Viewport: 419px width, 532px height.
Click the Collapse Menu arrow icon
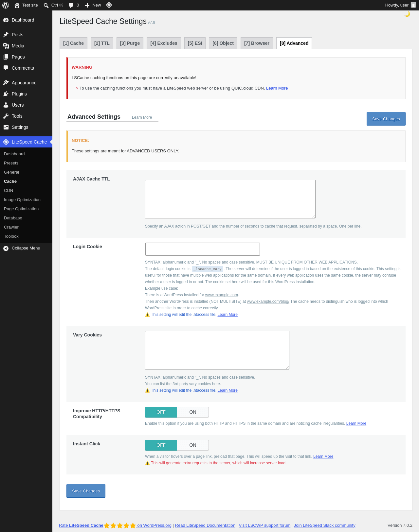coord(6,248)
